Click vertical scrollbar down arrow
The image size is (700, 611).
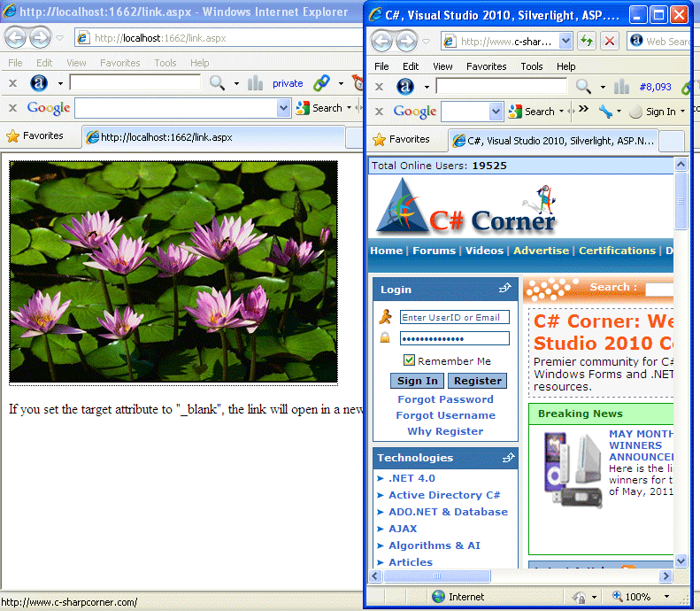[681, 560]
